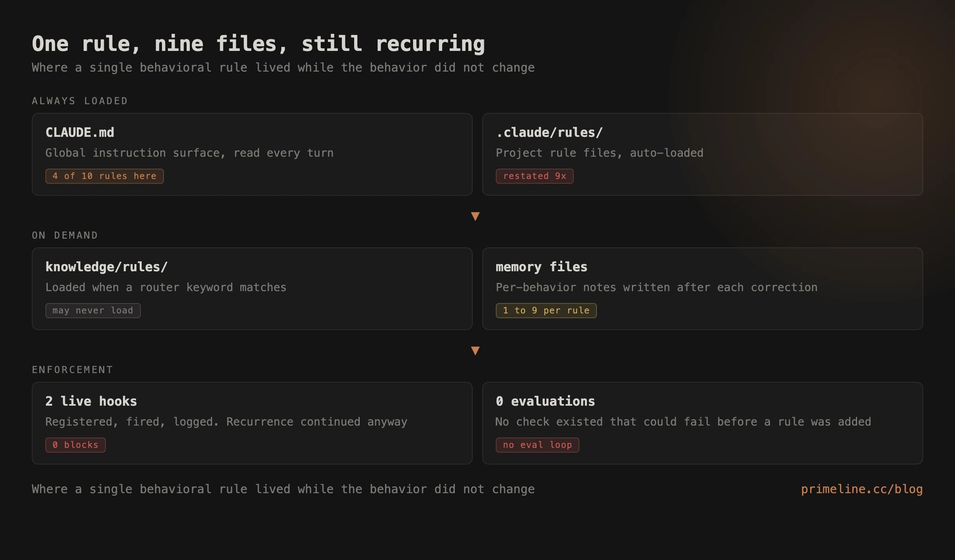The image size is (955, 560).
Task: Click the 'may never load' badge
Action: pos(93,311)
